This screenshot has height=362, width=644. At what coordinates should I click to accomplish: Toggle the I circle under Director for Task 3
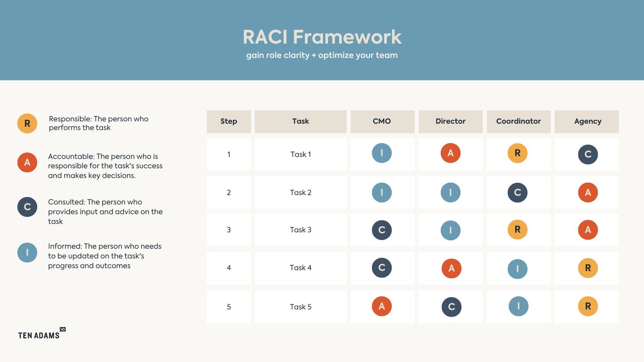(450, 230)
